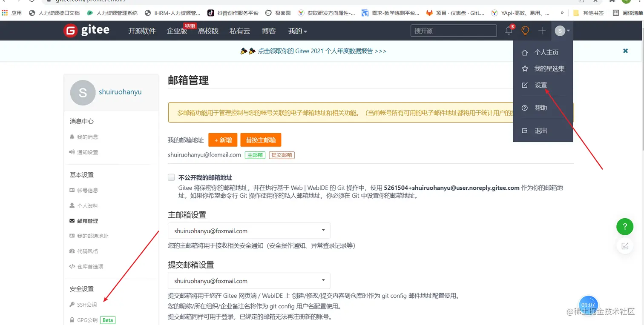Go to 企业版 in navbar

177,31
